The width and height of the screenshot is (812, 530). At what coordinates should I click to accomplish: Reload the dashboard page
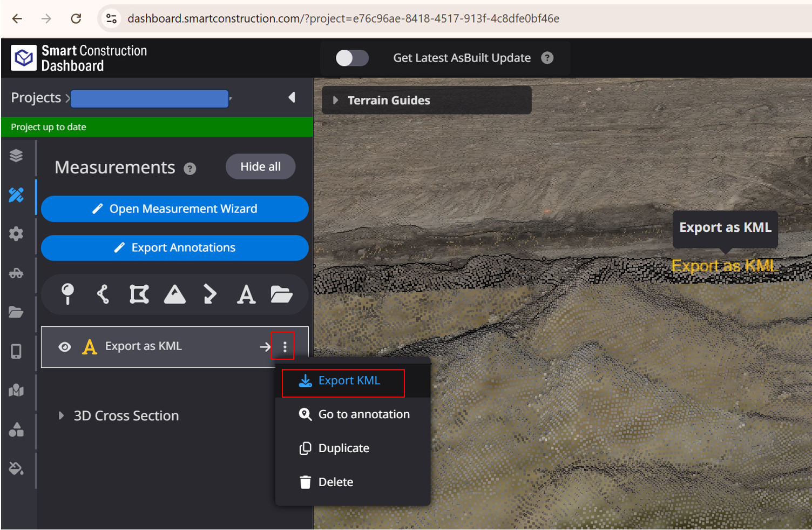click(76, 18)
